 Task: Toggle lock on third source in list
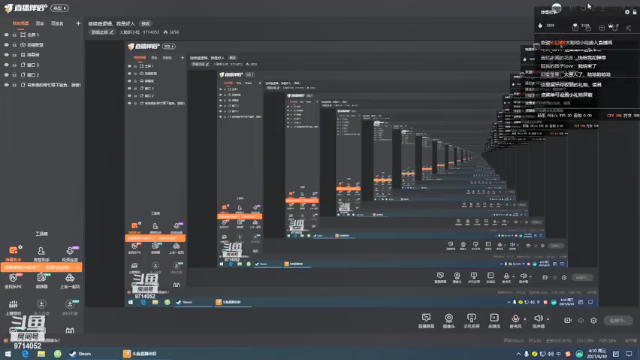coord(14,55)
